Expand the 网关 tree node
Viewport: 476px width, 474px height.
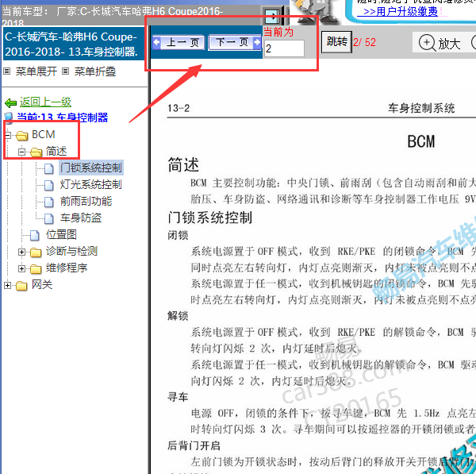click(x=8, y=285)
